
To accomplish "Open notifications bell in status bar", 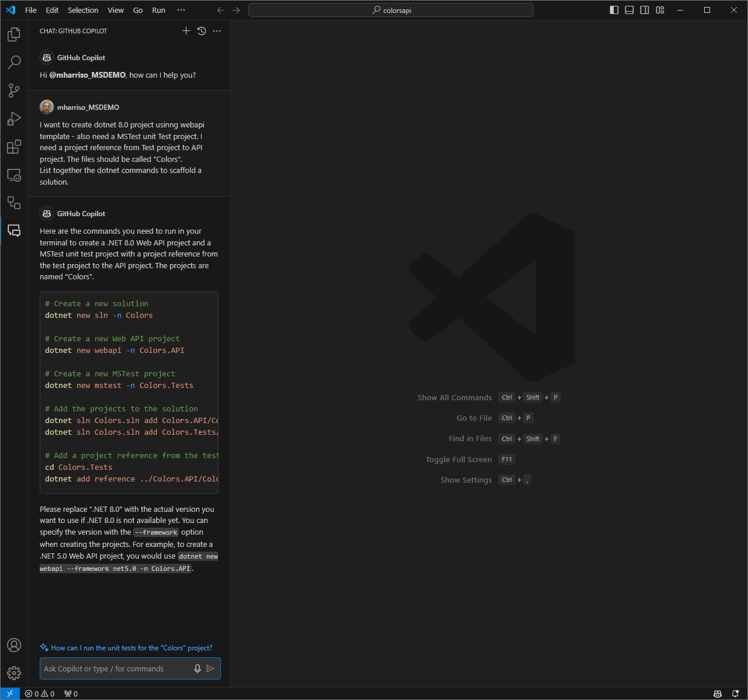I will pos(735,694).
